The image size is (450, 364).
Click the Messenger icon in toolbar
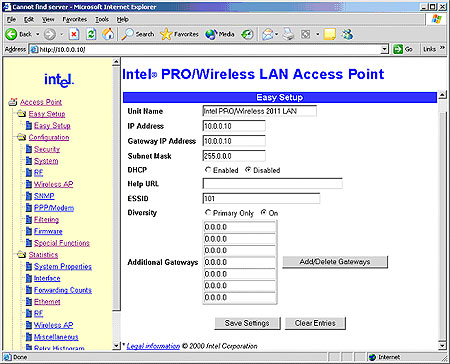[347, 34]
